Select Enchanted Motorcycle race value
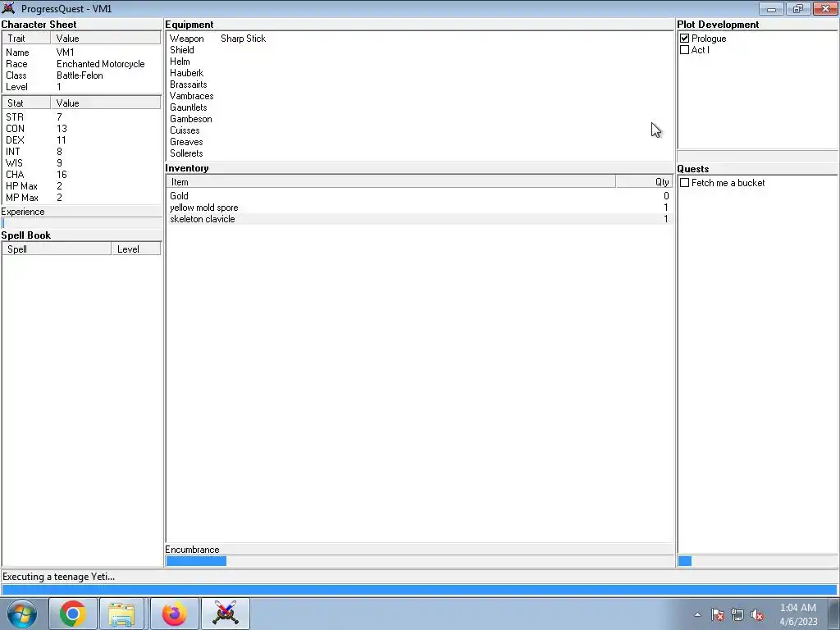The image size is (840, 630). click(101, 64)
